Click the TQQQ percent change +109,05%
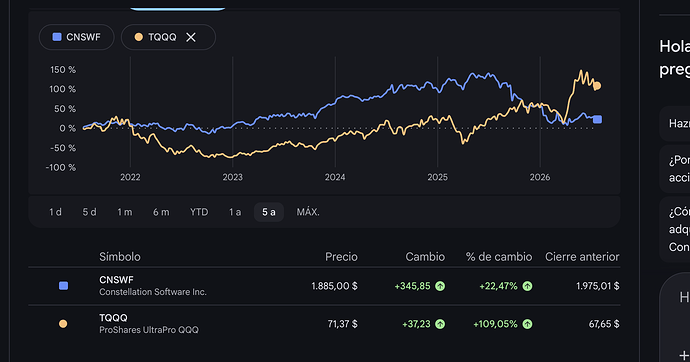Viewport: 690px width, 362px height. click(x=495, y=324)
